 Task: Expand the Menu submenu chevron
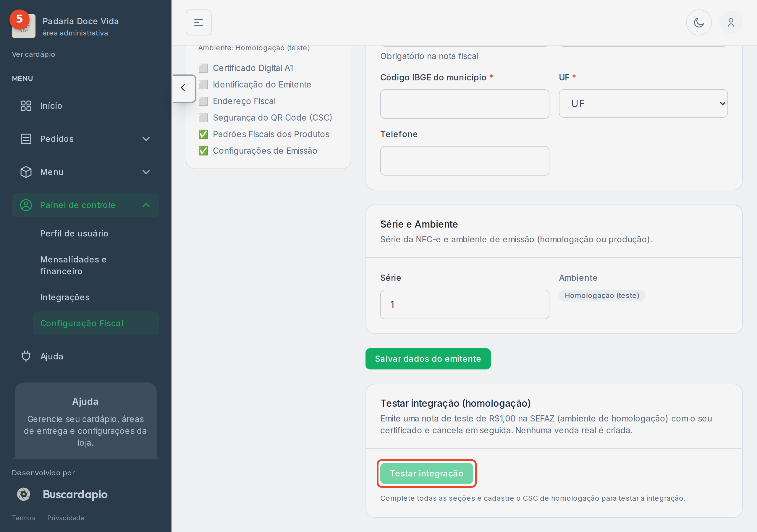(146, 172)
